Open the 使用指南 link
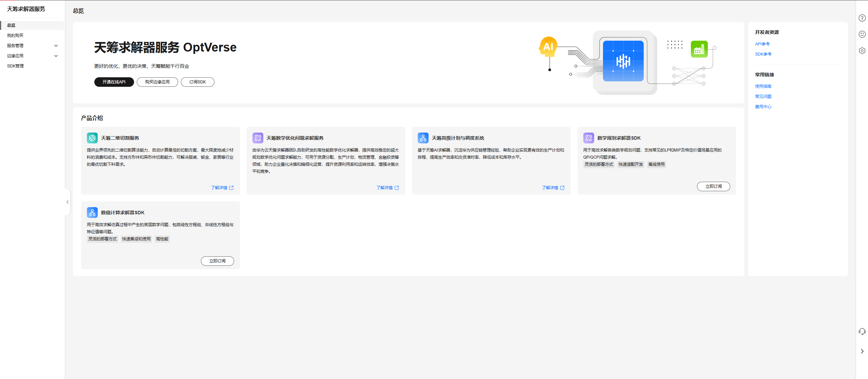 click(x=763, y=86)
